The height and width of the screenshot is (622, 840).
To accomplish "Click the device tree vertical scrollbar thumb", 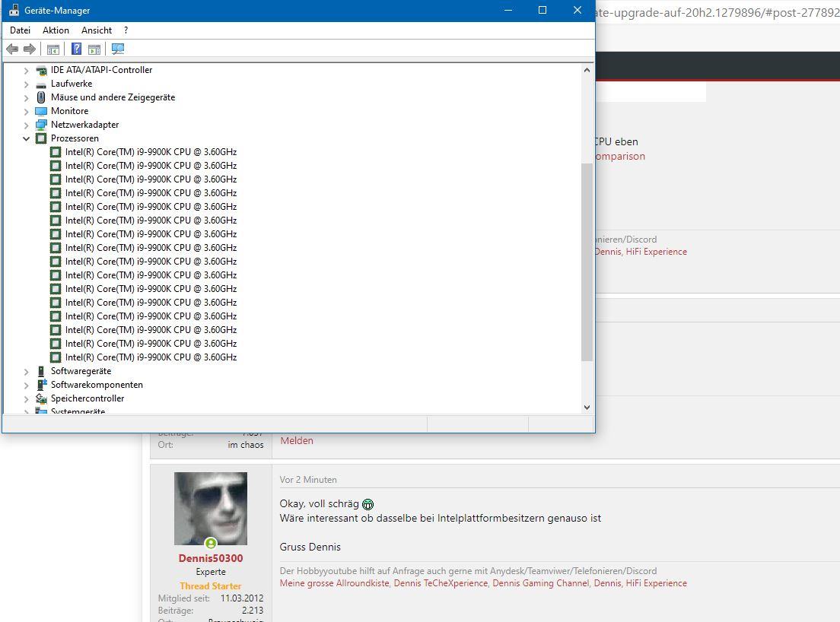I will [x=587, y=262].
